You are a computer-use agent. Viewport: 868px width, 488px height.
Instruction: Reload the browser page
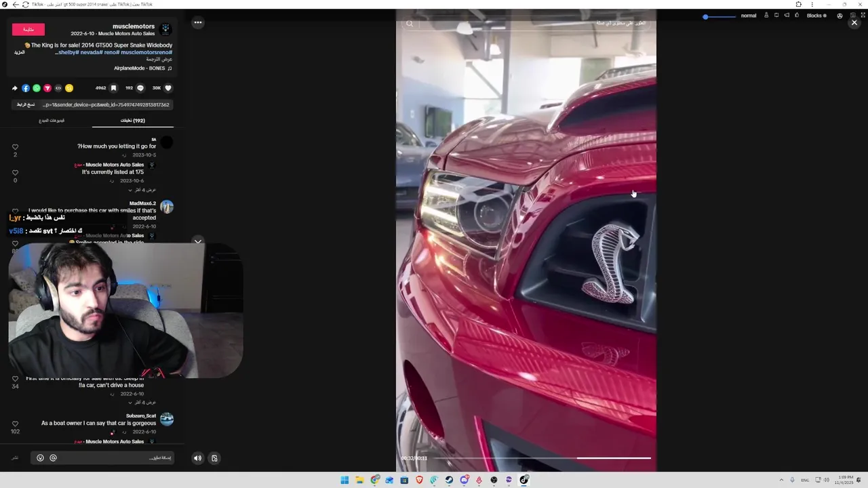click(26, 4)
